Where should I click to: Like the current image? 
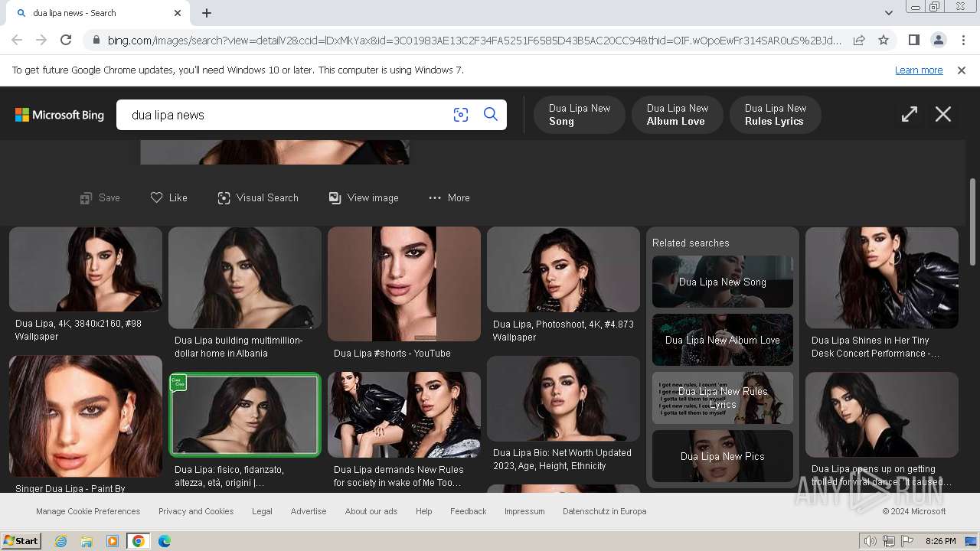[168, 197]
